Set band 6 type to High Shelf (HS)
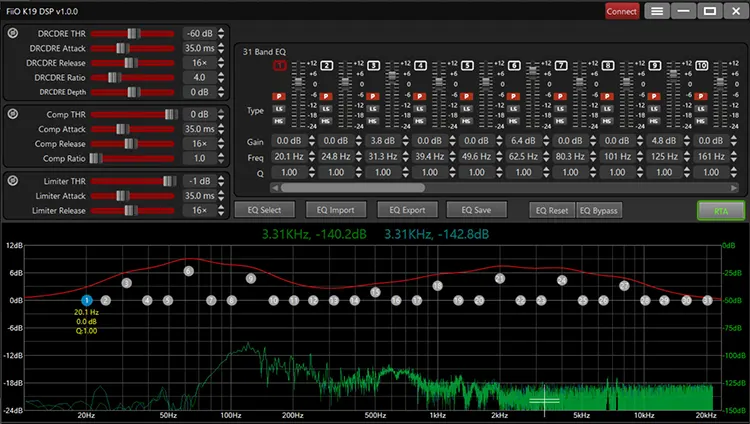 pyautogui.click(x=513, y=121)
